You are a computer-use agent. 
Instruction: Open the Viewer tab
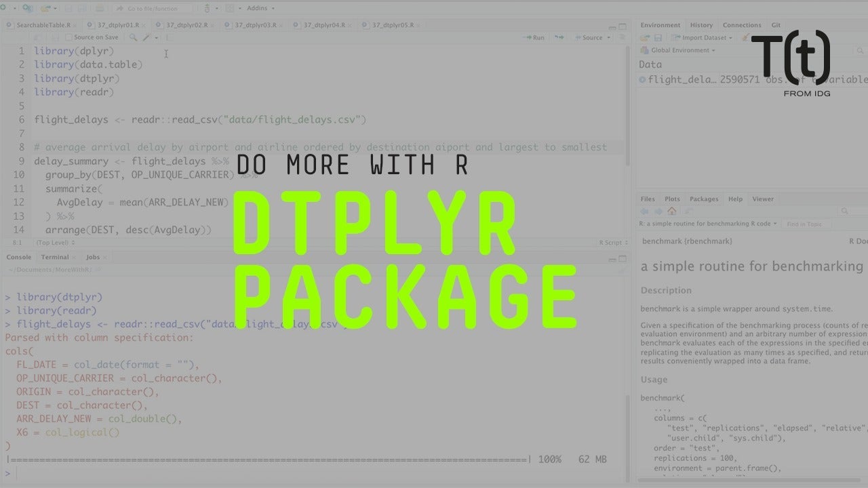point(763,199)
